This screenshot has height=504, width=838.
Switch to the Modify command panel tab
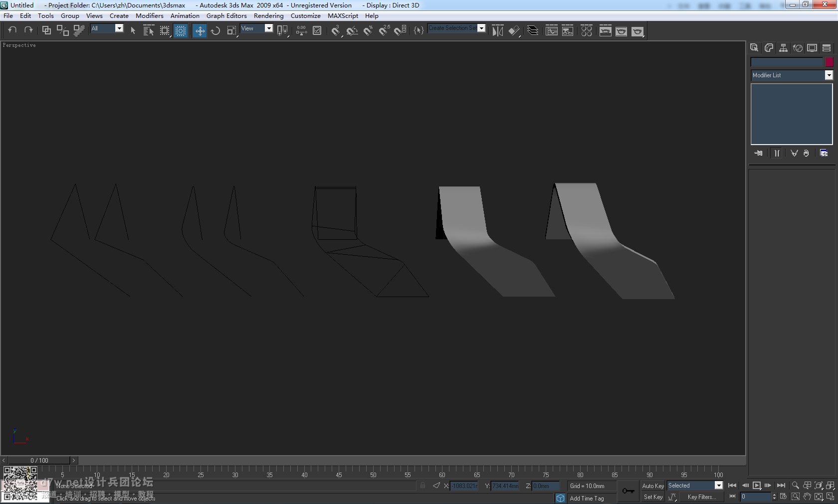pos(769,48)
